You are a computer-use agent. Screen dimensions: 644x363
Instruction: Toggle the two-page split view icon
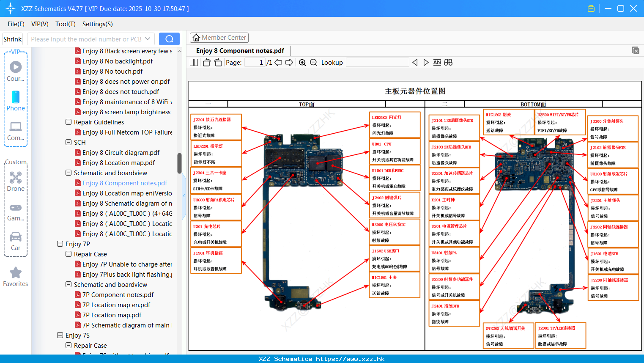pyautogui.click(x=194, y=62)
